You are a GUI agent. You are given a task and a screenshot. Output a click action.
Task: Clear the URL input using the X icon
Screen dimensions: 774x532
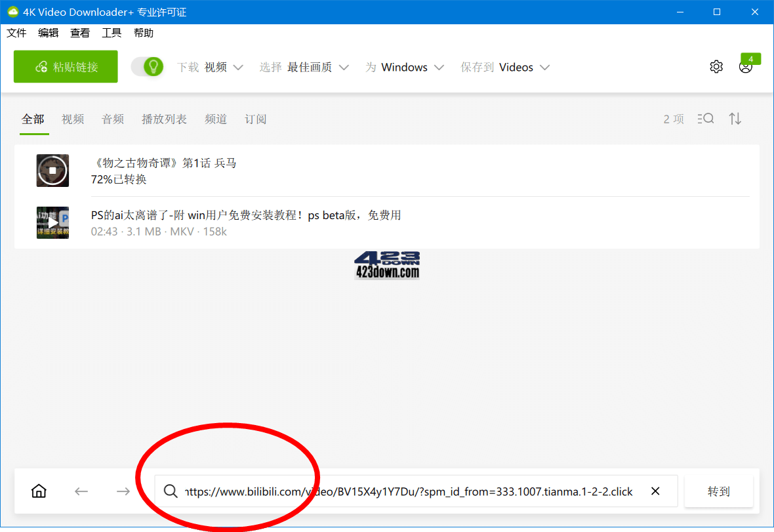tap(655, 491)
